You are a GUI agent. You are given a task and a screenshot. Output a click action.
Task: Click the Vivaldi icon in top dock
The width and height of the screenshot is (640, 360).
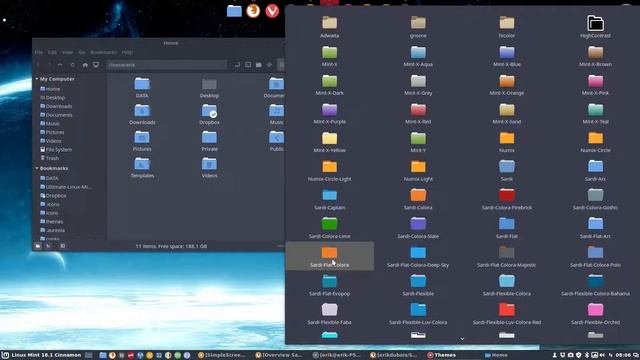tap(272, 11)
